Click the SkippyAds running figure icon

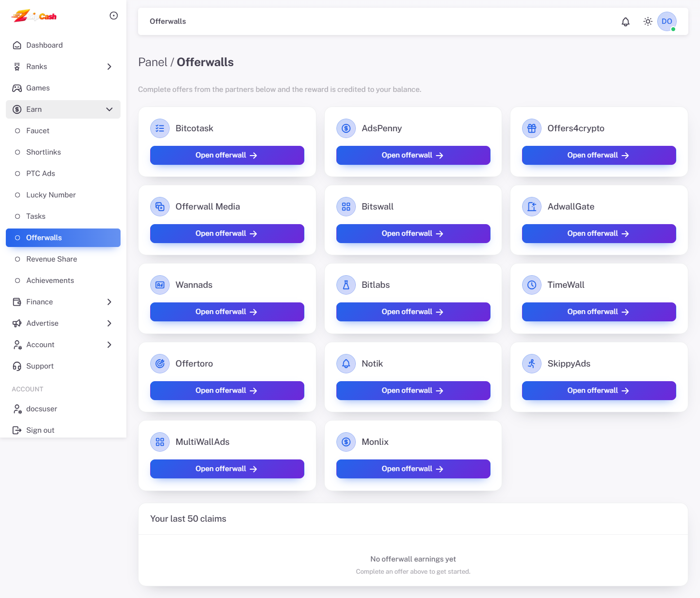[532, 364]
